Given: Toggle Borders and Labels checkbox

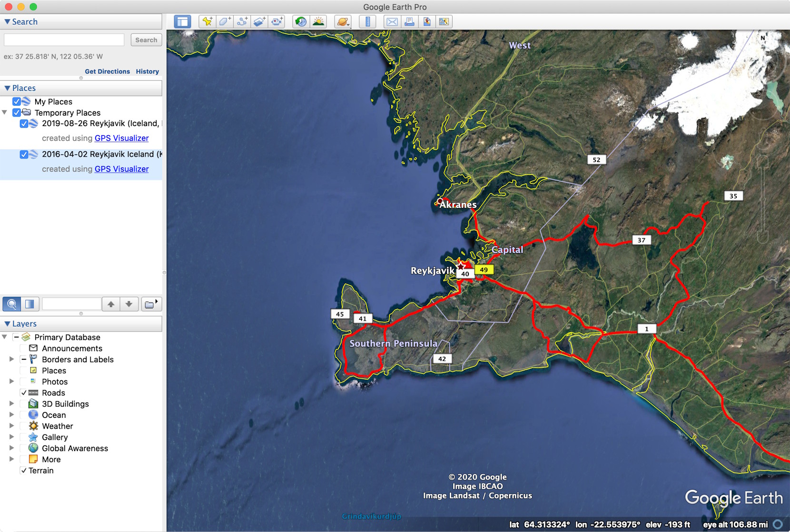Looking at the screenshot, I should tap(23, 359).
